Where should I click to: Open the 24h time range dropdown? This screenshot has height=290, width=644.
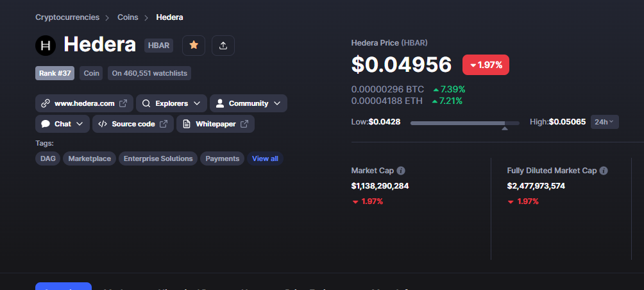click(605, 122)
